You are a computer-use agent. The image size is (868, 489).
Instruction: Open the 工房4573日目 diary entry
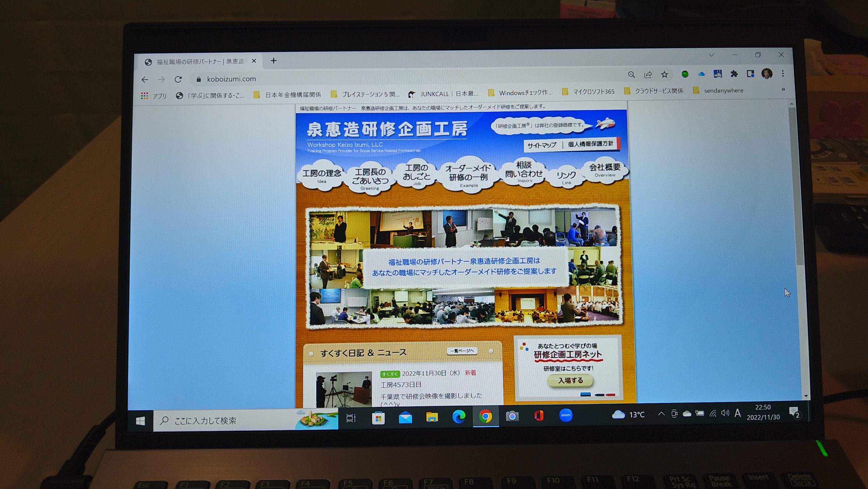point(401,385)
